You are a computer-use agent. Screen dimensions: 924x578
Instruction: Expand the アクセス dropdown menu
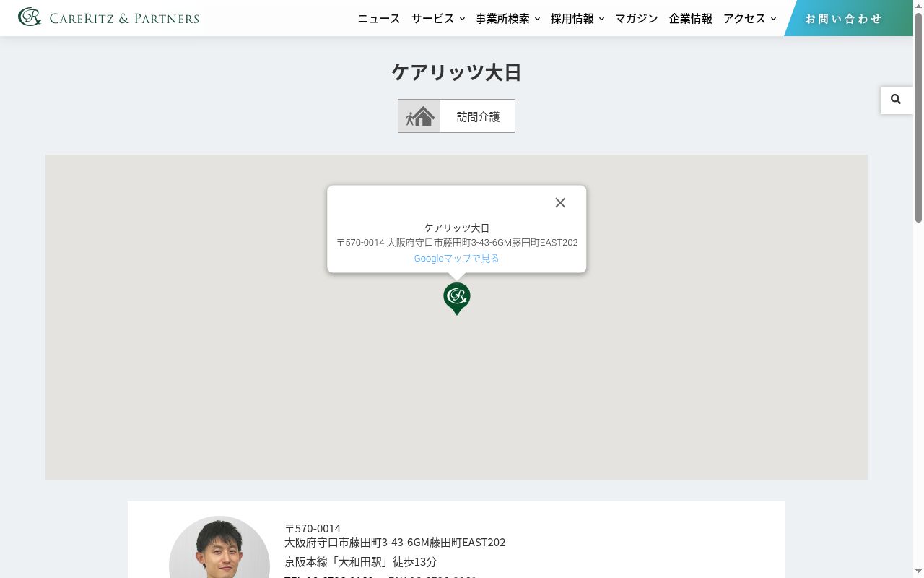click(750, 18)
